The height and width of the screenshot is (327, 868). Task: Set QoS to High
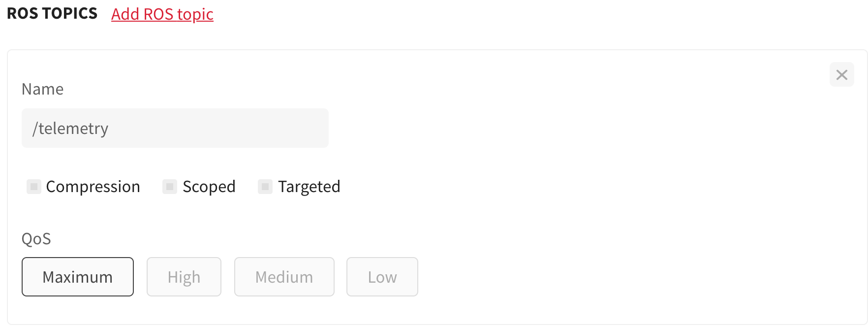184,277
